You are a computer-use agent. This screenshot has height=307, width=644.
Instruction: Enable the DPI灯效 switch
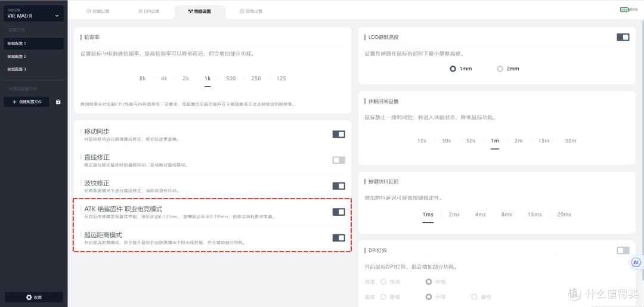click(623, 250)
